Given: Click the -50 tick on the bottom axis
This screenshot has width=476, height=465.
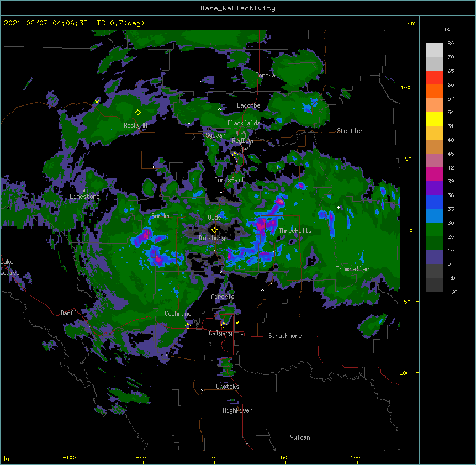Looking at the screenshot, I should pos(141,457).
